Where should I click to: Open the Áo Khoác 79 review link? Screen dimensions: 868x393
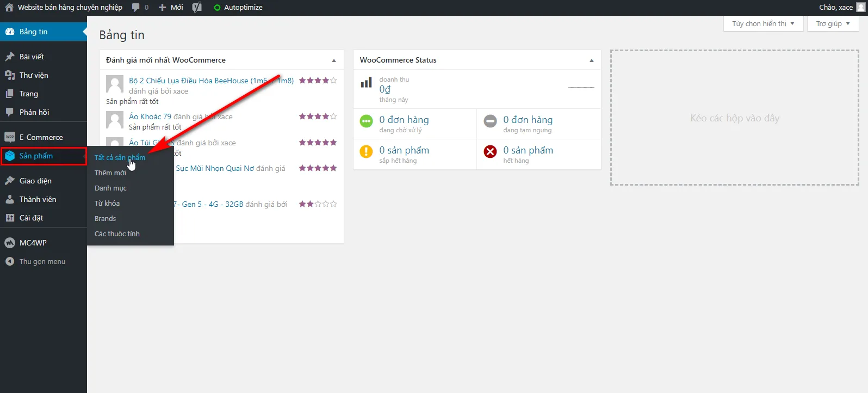150,116
